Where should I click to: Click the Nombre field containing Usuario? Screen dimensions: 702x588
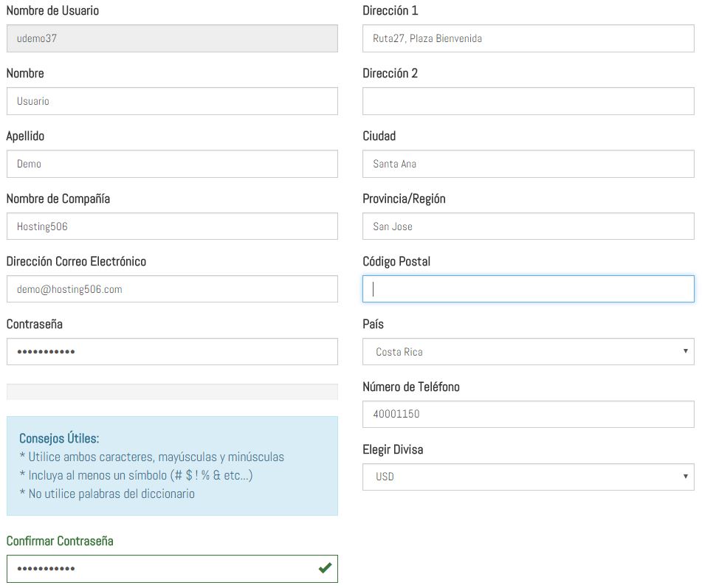click(172, 101)
